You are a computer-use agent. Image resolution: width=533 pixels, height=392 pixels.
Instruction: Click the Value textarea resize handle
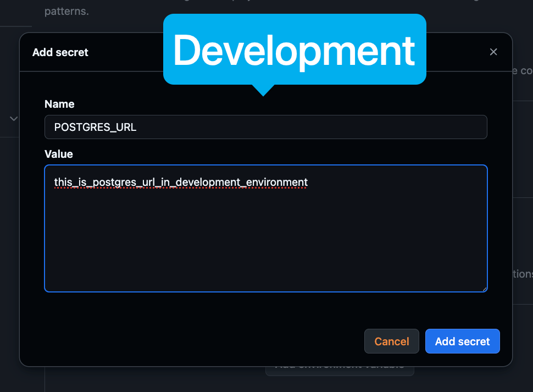click(x=484, y=288)
